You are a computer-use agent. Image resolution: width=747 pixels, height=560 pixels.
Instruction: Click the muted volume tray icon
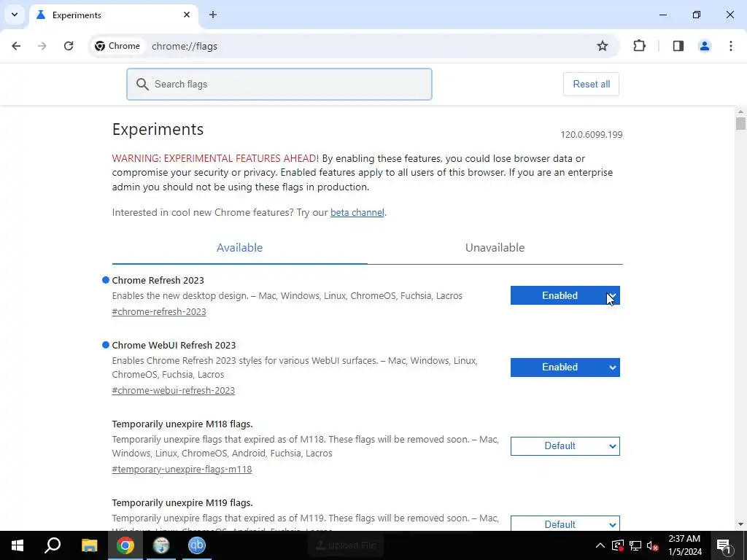(x=653, y=545)
